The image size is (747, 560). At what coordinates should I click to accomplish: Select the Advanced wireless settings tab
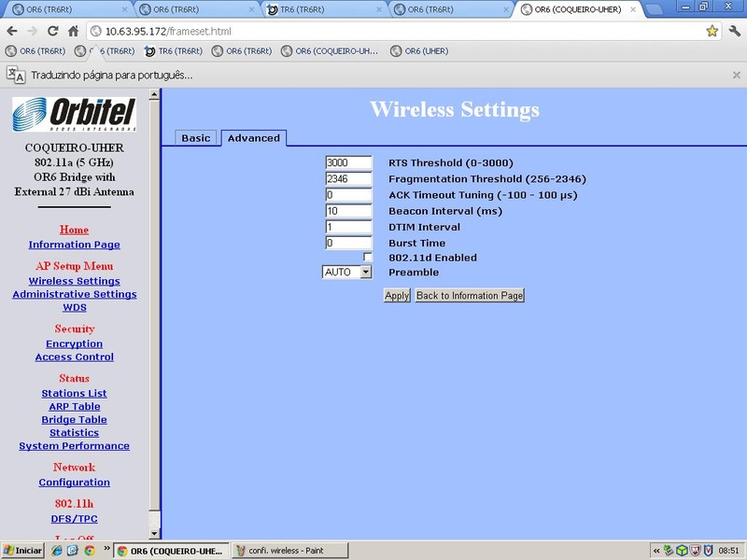tap(253, 138)
